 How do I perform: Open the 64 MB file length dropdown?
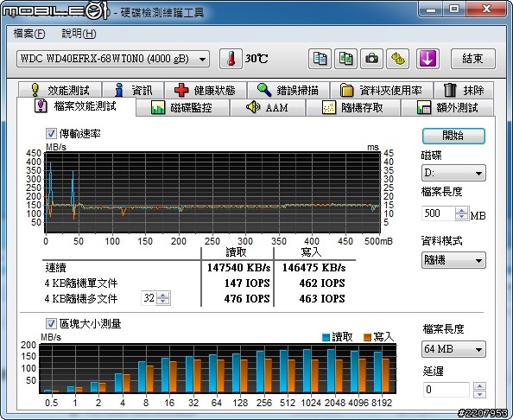click(x=453, y=349)
